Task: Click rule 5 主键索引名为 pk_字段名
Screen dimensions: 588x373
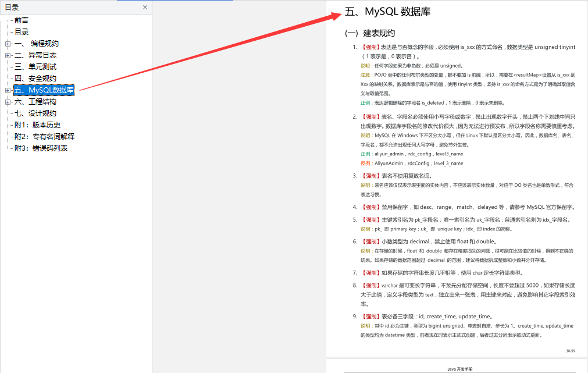Action: click(466, 220)
